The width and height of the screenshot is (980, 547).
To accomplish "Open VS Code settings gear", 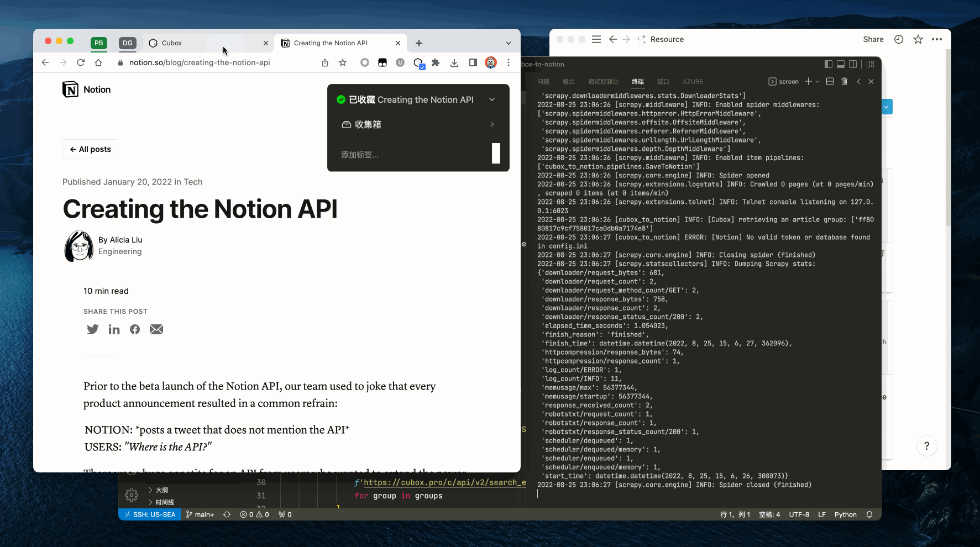I will point(132,495).
